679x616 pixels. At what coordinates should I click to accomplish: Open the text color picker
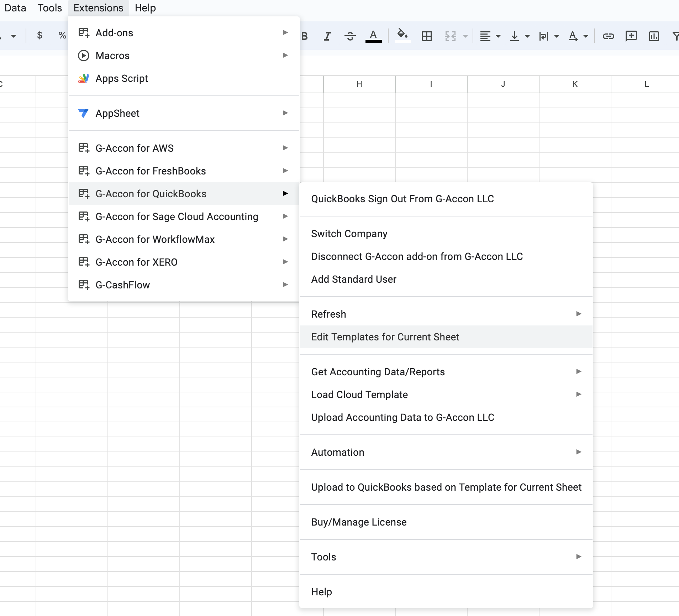tap(374, 36)
